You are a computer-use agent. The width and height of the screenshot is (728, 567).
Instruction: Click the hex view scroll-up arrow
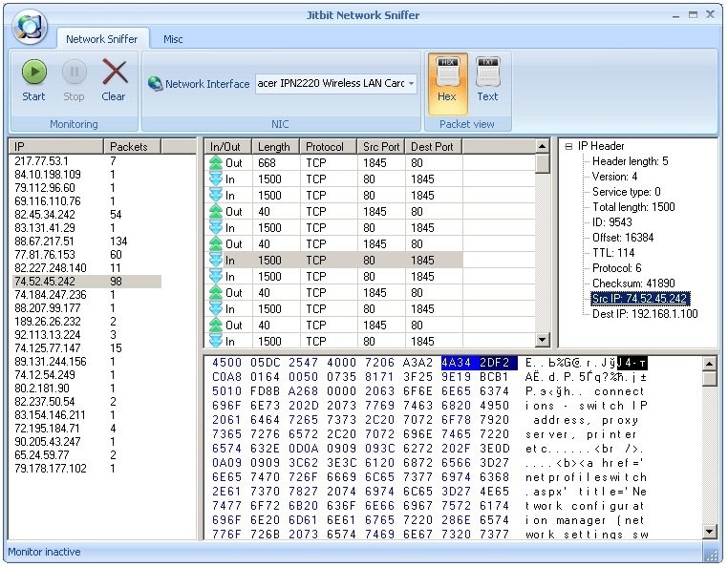coord(709,365)
